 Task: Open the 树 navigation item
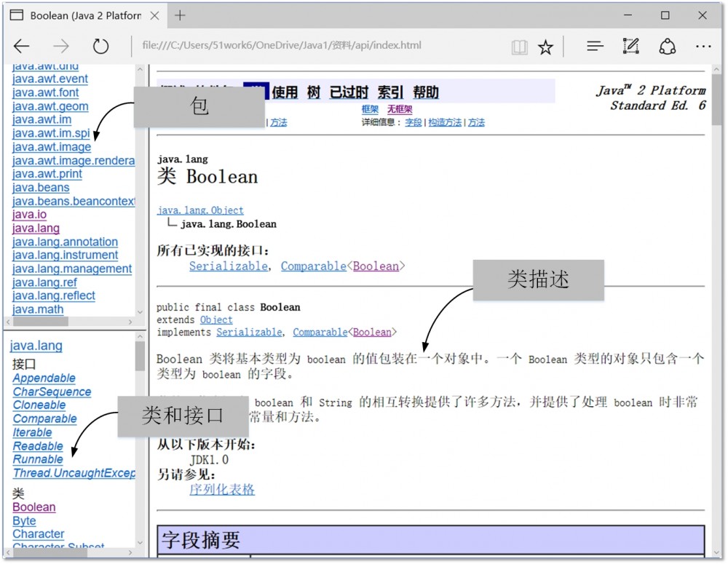(313, 92)
